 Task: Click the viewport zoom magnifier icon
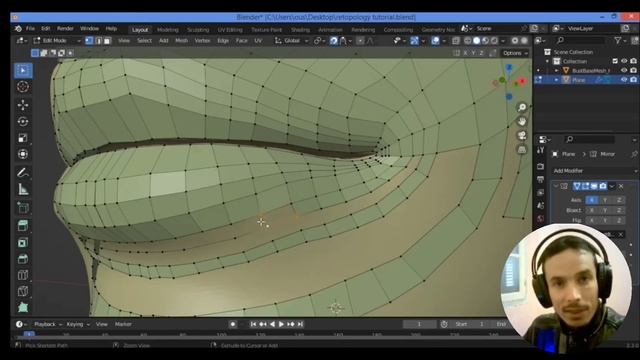pyautogui.click(x=522, y=107)
